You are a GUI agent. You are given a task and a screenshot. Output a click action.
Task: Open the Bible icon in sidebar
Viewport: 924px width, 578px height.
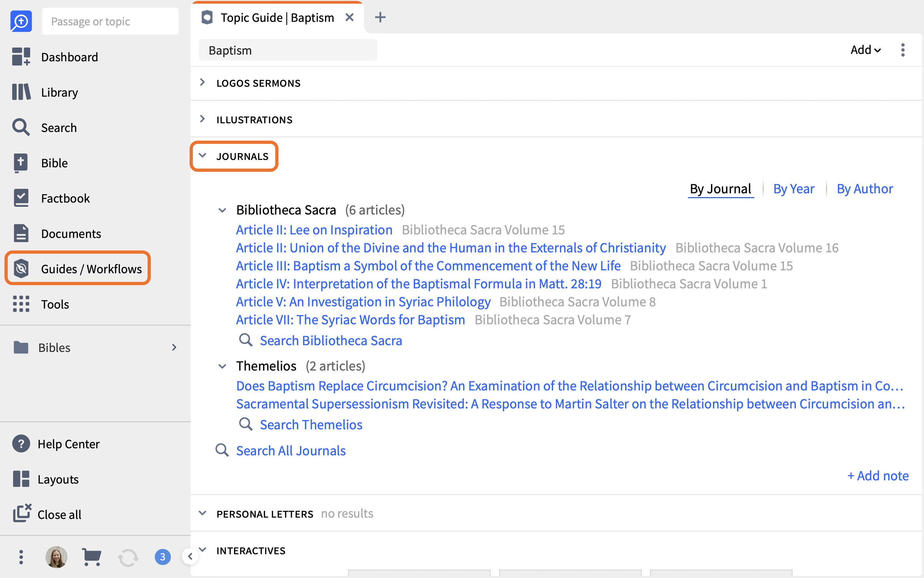(21, 163)
